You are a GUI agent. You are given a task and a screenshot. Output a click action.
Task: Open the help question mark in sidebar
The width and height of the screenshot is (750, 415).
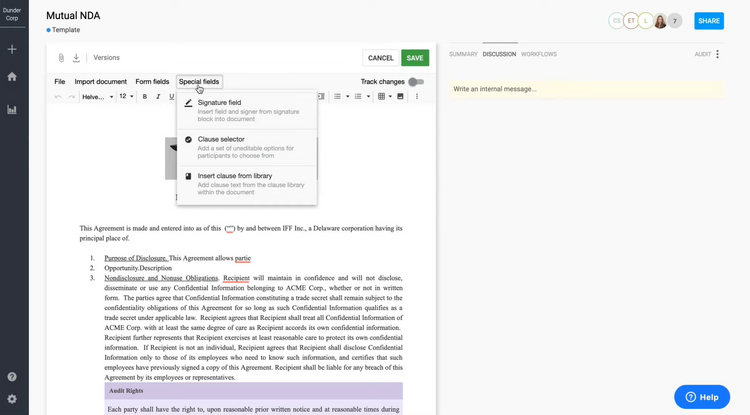[12, 377]
